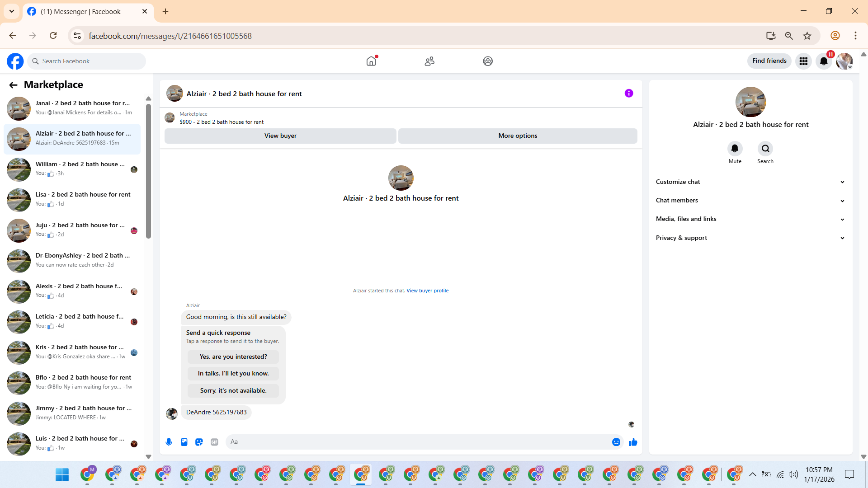Toggle the conversation information panel
This screenshot has height=488, width=868.
(x=629, y=94)
